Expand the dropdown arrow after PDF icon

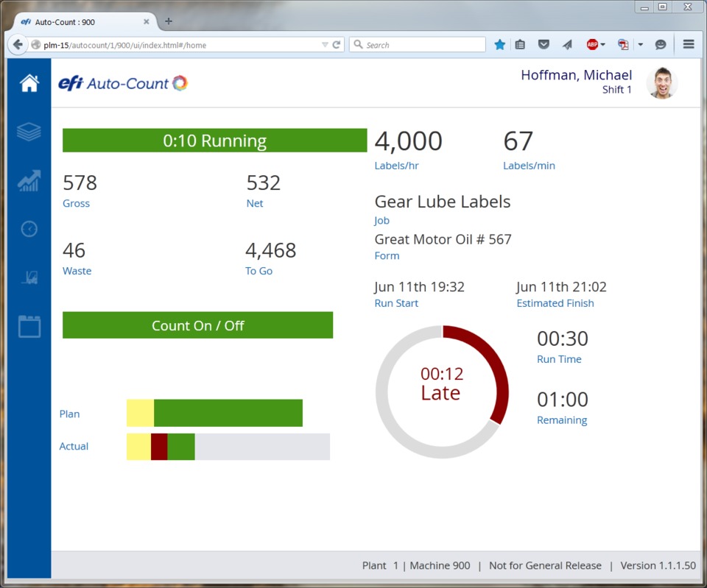[x=640, y=45]
